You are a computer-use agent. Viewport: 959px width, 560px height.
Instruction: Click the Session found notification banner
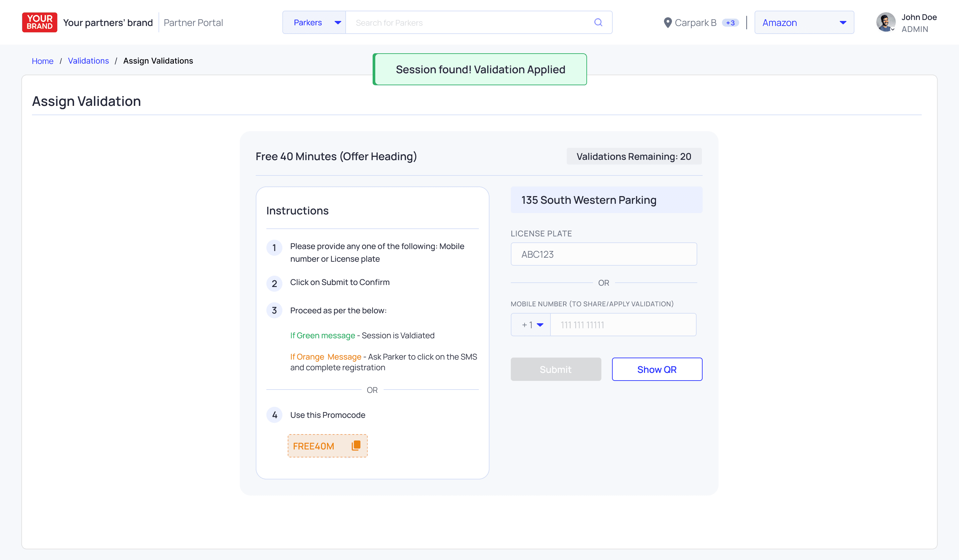tap(480, 70)
